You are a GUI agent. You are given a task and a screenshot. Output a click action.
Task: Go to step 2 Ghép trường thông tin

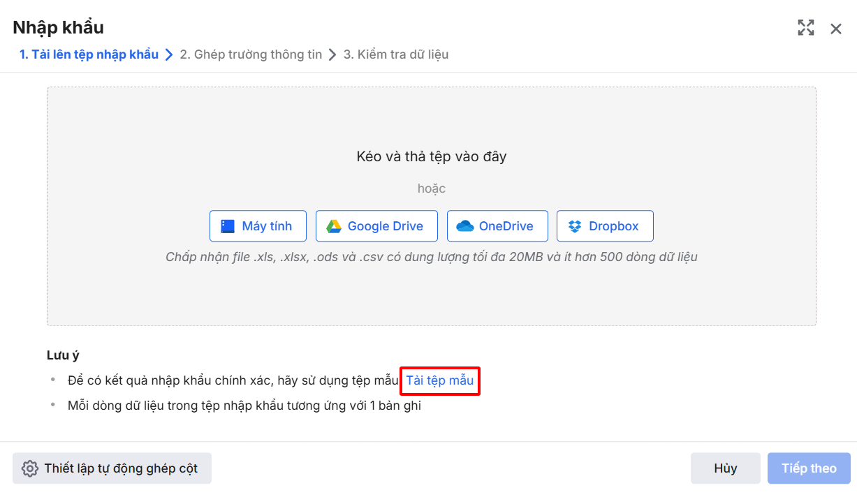tap(251, 54)
